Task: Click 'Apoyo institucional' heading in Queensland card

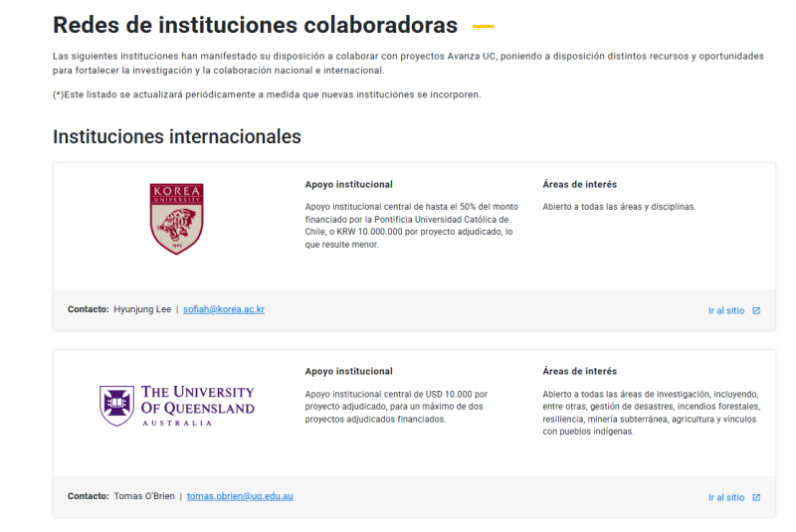Action: (x=349, y=372)
